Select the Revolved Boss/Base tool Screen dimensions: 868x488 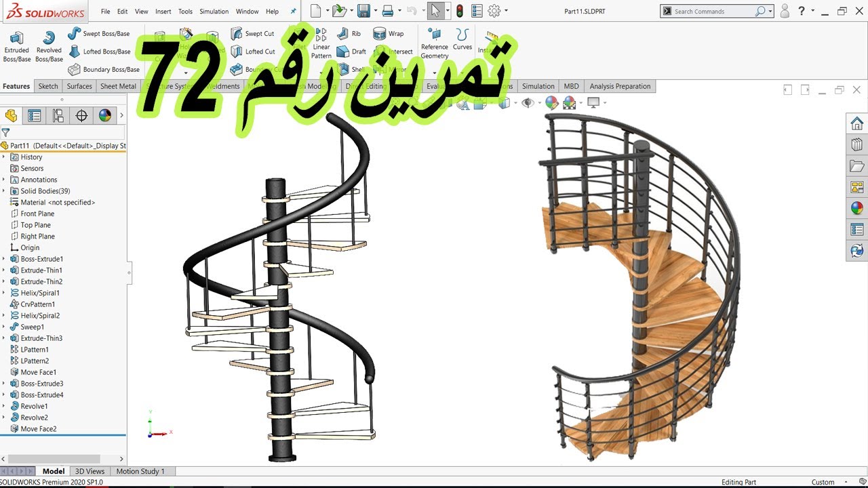(48, 46)
